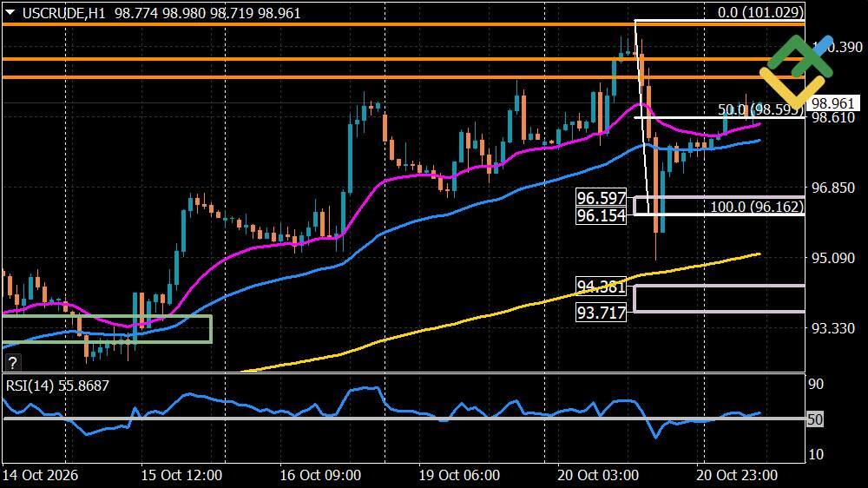The width and height of the screenshot is (868, 488).
Task: Click the 98.610 price axis value
Action: pyautogui.click(x=833, y=117)
